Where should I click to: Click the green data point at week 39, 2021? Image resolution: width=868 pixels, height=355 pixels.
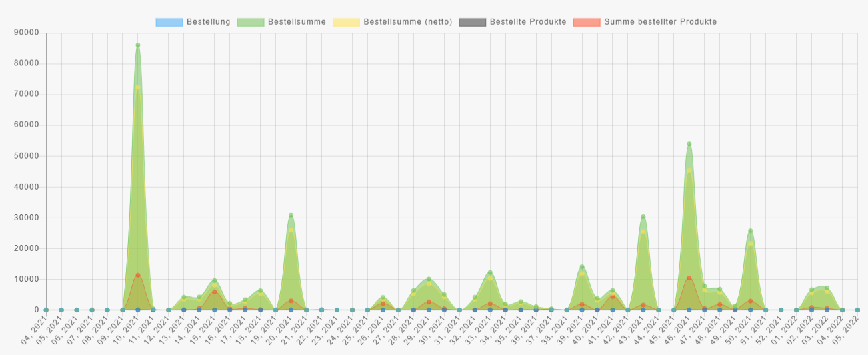coord(582,267)
